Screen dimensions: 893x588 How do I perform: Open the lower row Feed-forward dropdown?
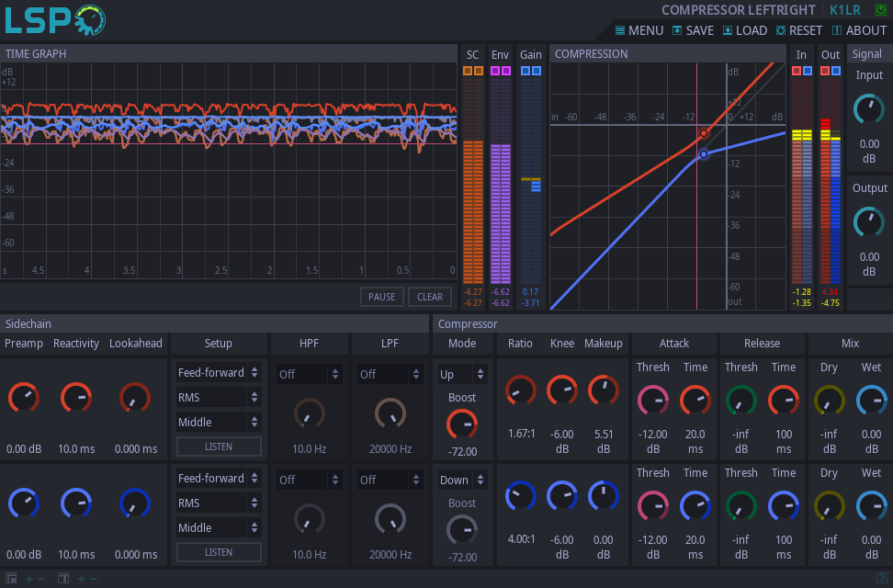pos(219,478)
